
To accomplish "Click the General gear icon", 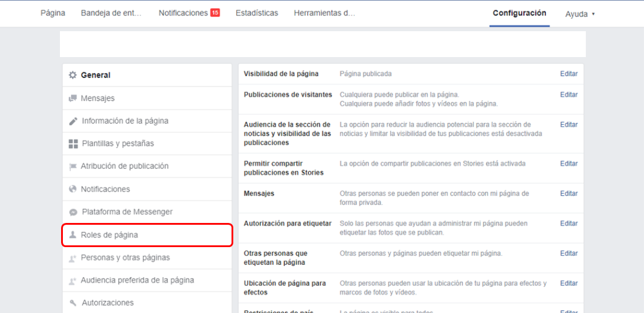I will (x=73, y=75).
